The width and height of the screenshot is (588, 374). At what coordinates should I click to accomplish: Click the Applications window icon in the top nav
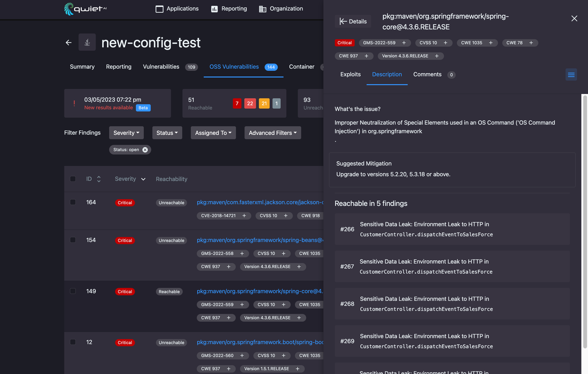click(x=160, y=9)
